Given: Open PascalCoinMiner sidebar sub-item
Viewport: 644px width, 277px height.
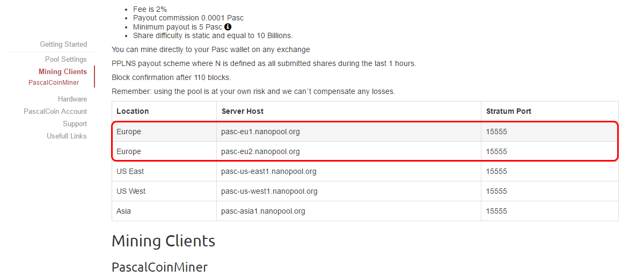Looking at the screenshot, I should [54, 83].
